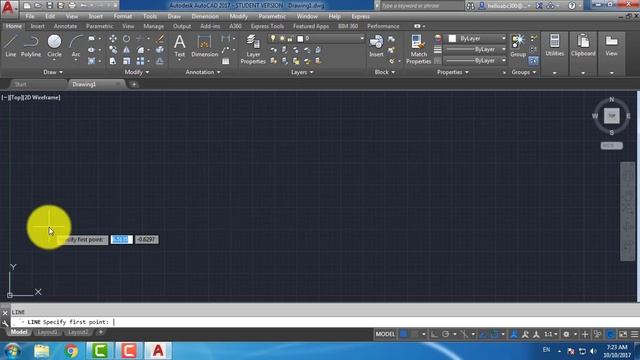The height and width of the screenshot is (360, 640).
Task: Toggle grid display in status bar
Action: coord(404,334)
